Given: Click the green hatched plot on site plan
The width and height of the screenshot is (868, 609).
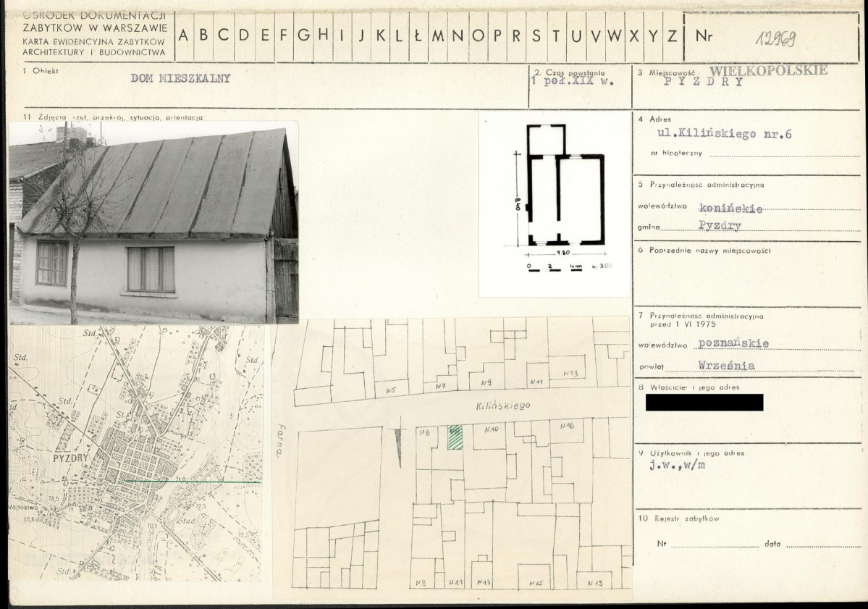Looking at the screenshot, I should tap(455, 437).
